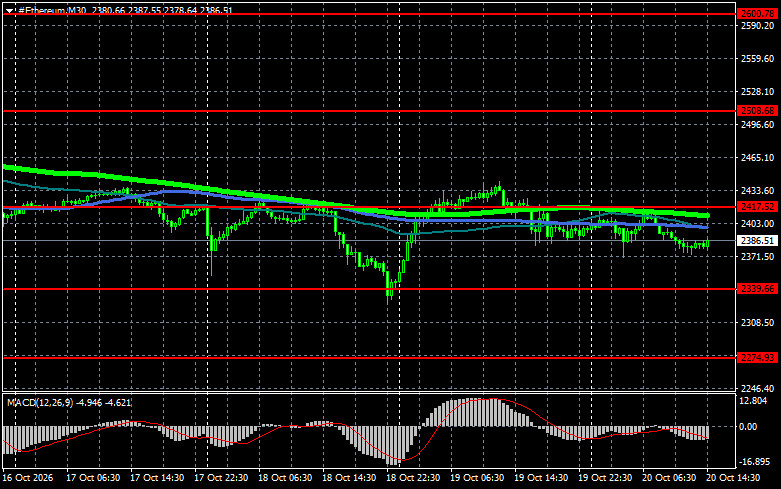
Task: Select the red 2274.93 level label
Action: (x=757, y=358)
